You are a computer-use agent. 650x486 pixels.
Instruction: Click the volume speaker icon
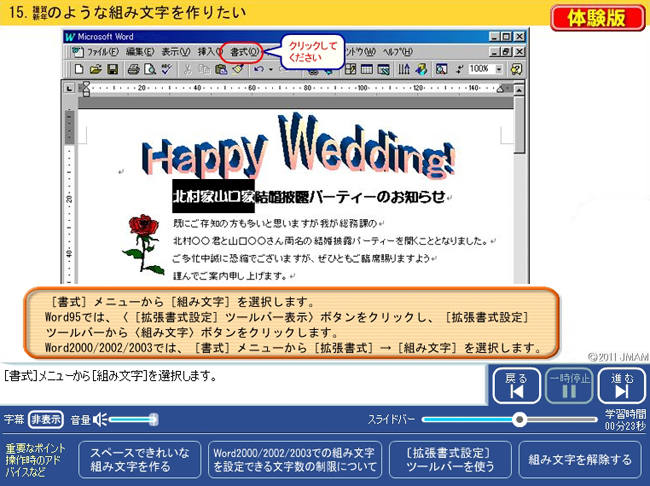coord(100,420)
